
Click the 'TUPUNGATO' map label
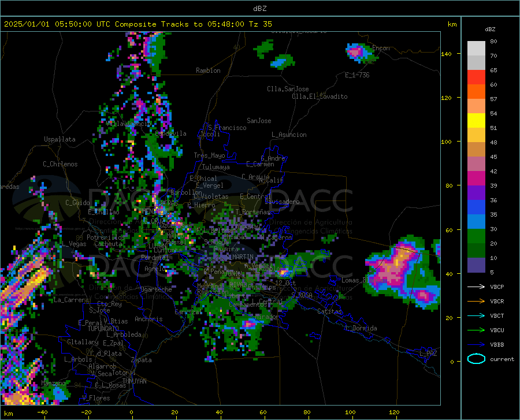103,329
